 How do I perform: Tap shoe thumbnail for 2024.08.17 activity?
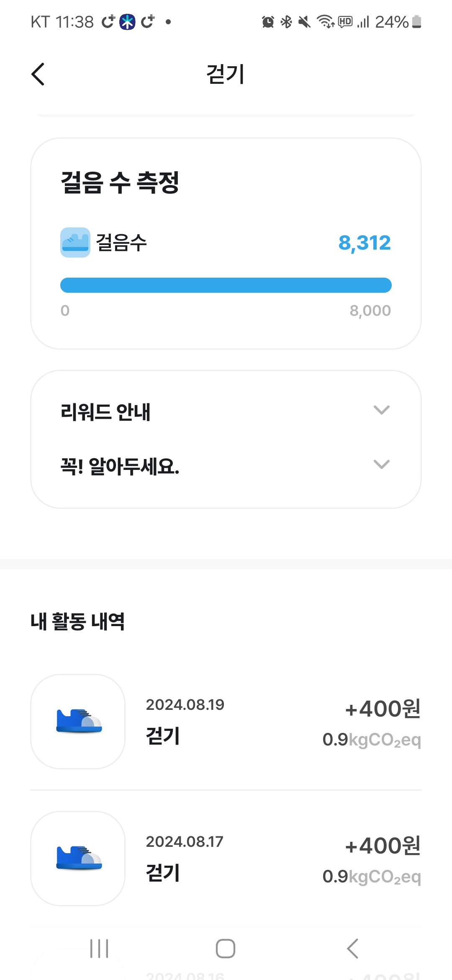(78, 858)
